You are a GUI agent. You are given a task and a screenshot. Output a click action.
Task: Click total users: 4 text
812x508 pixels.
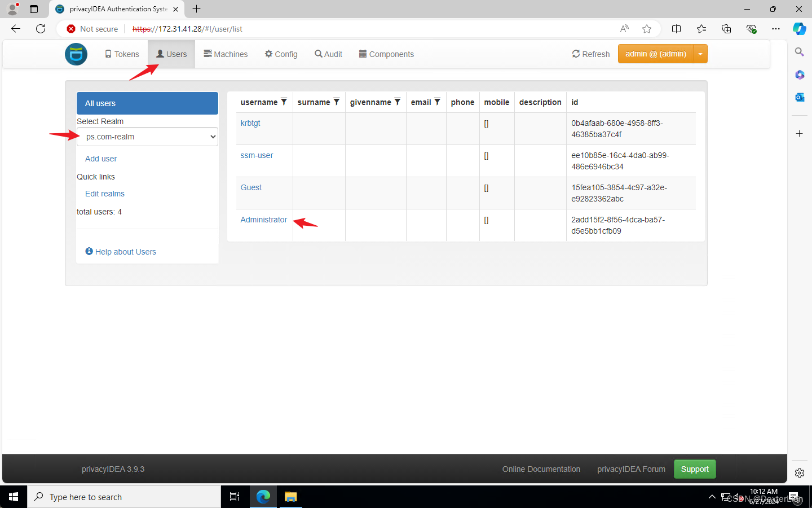pos(99,212)
